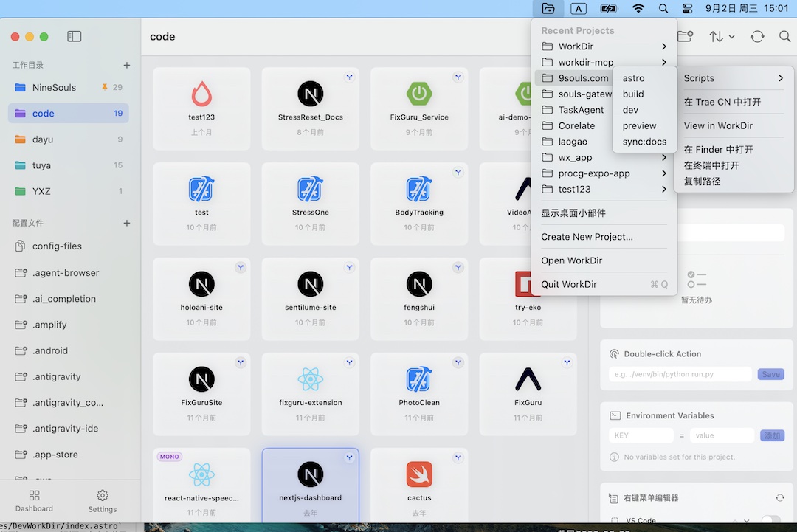This screenshot has height=532, width=797.
Task: Click the battery status icon
Action: tap(608, 9)
